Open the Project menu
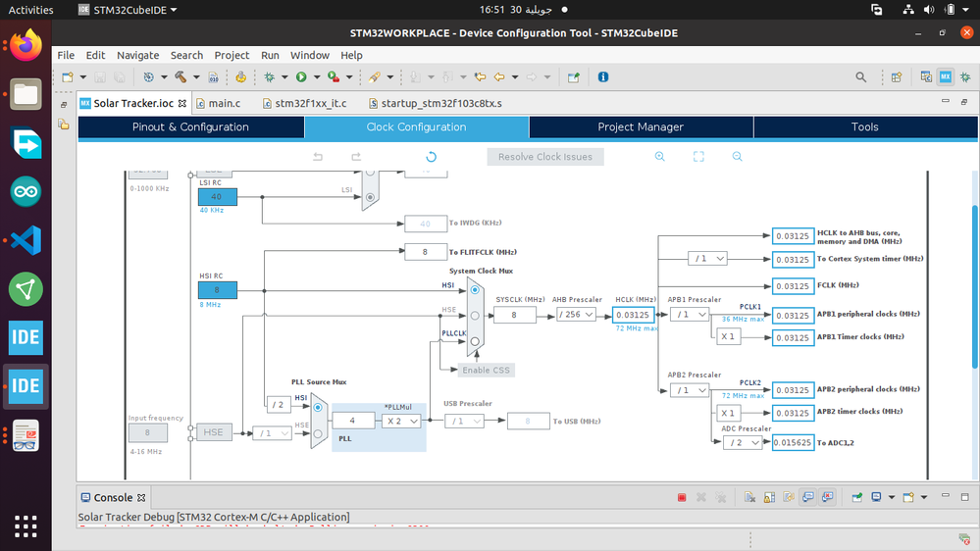This screenshot has height=551, width=980. [232, 55]
